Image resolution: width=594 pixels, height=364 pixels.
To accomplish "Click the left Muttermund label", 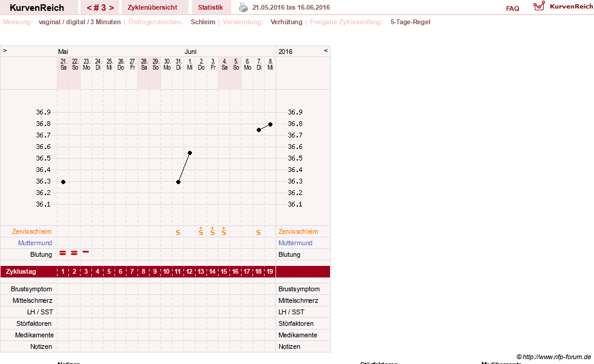I will click(x=35, y=243).
